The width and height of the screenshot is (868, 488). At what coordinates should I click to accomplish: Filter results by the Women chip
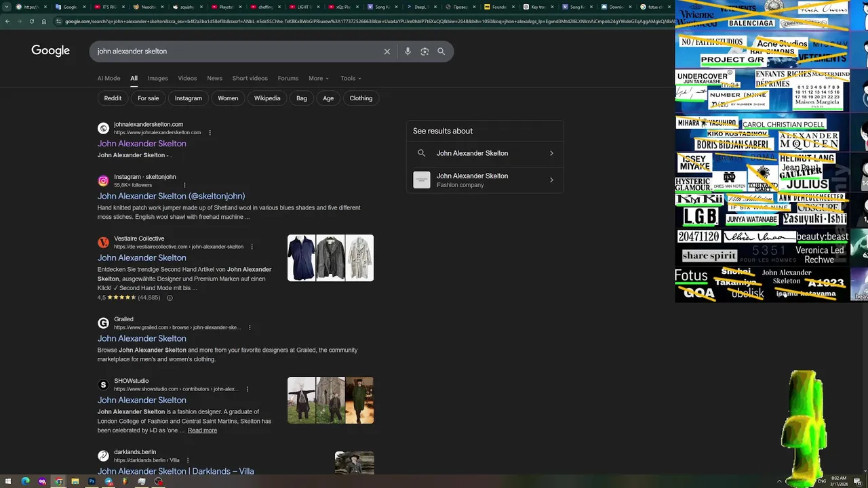tap(228, 98)
